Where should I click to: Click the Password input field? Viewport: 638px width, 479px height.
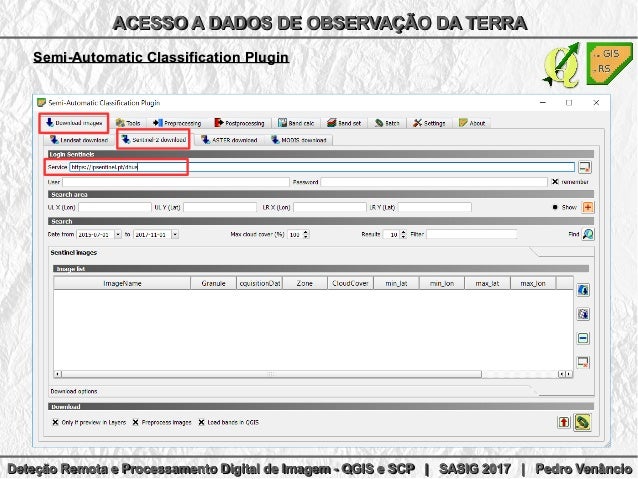[434, 182]
